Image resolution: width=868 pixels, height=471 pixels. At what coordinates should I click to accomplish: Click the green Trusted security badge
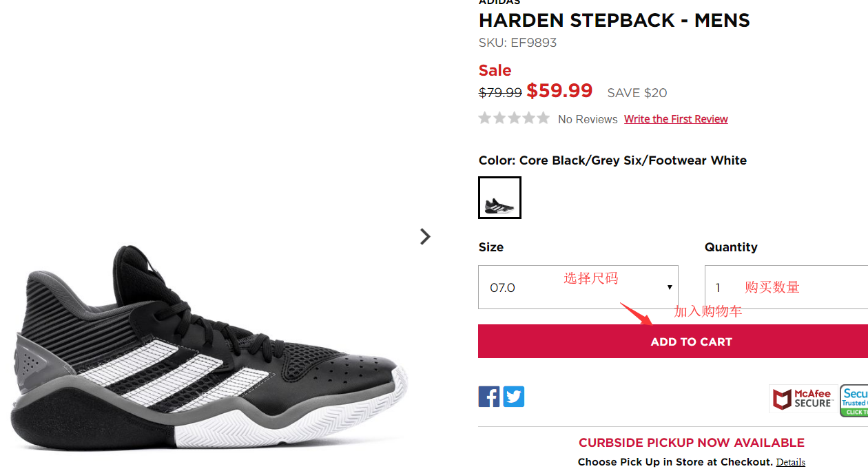(x=854, y=400)
